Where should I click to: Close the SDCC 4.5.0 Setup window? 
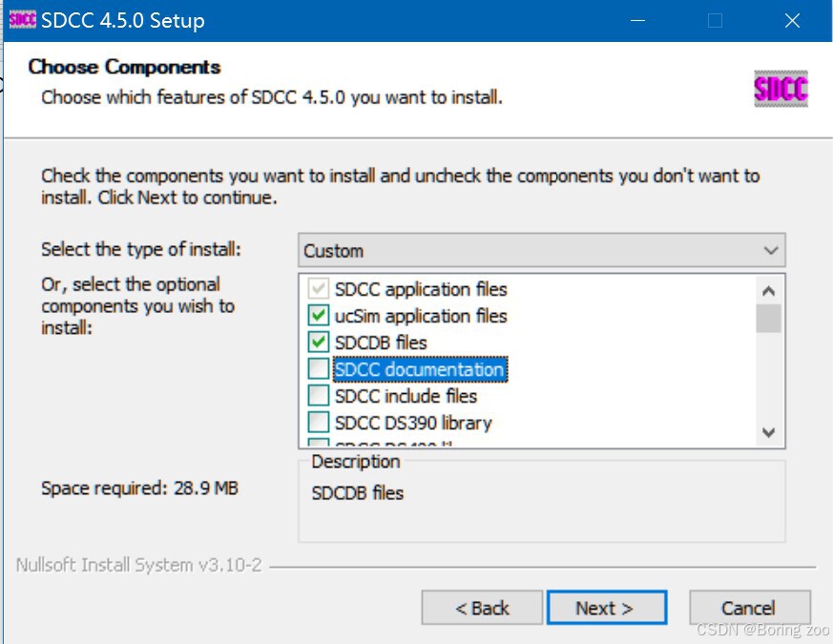(792, 21)
